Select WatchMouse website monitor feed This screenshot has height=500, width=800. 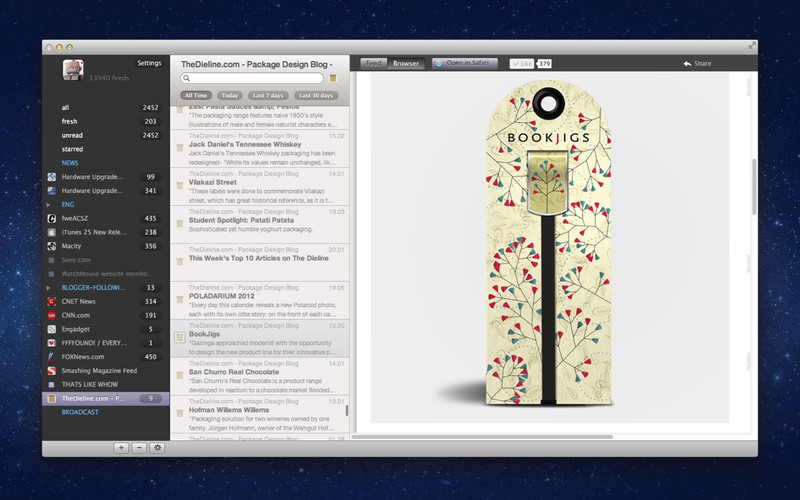106,273
